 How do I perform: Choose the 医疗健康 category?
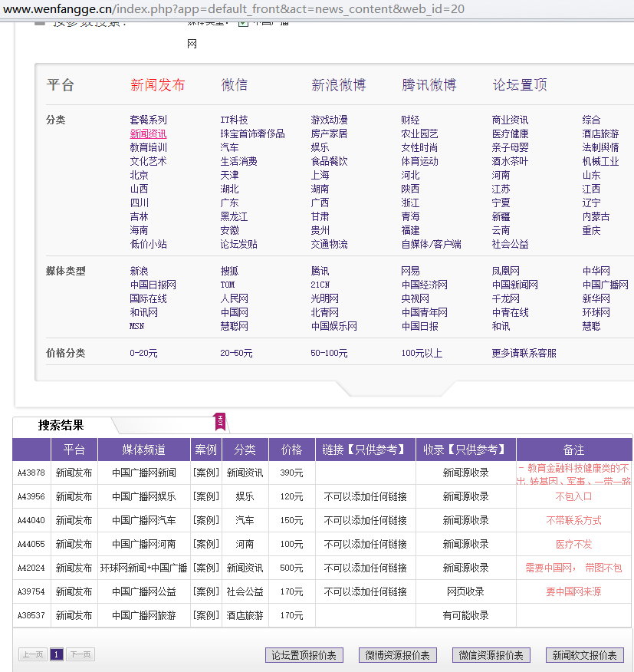(x=510, y=133)
